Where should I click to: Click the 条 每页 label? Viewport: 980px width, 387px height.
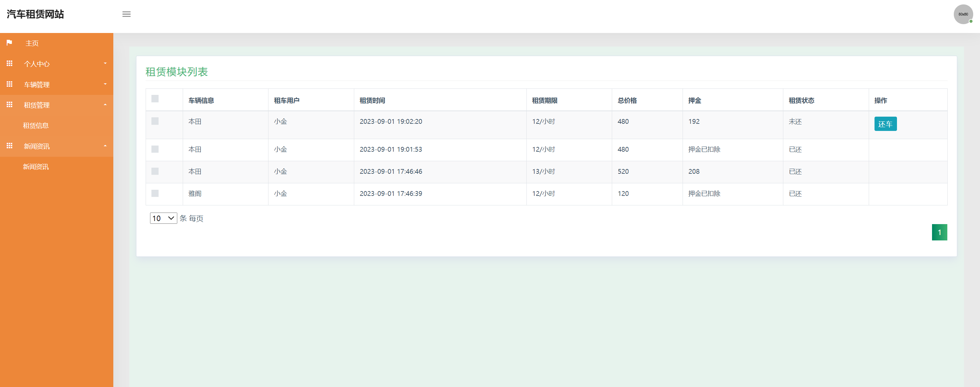[191, 218]
